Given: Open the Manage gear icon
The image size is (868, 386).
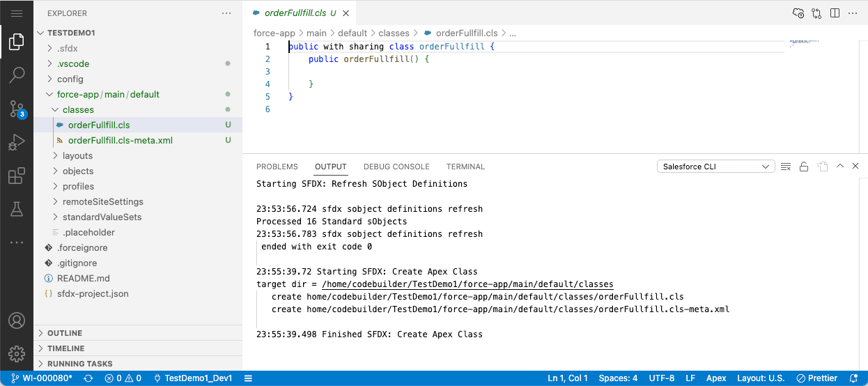Looking at the screenshot, I should (x=17, y=353).
